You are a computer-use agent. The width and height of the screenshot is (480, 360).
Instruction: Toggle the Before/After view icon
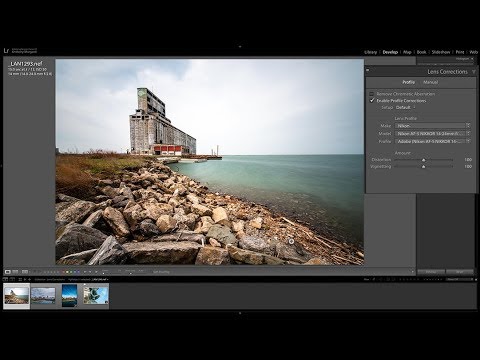pyautogui.click(x=25, y=272)
